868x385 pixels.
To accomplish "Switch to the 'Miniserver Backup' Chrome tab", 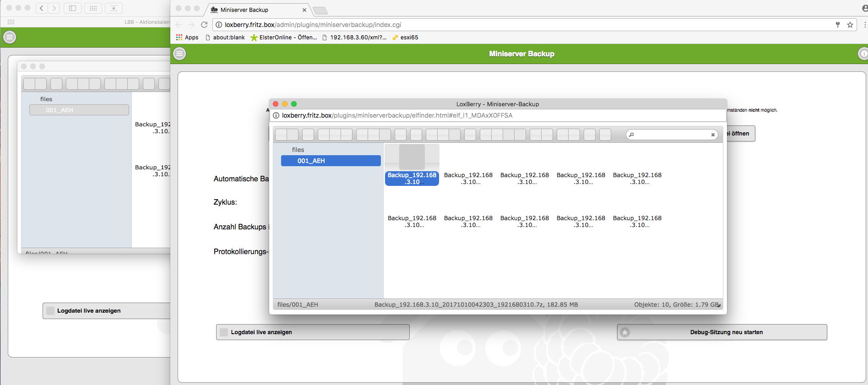I will coord(259,10).
